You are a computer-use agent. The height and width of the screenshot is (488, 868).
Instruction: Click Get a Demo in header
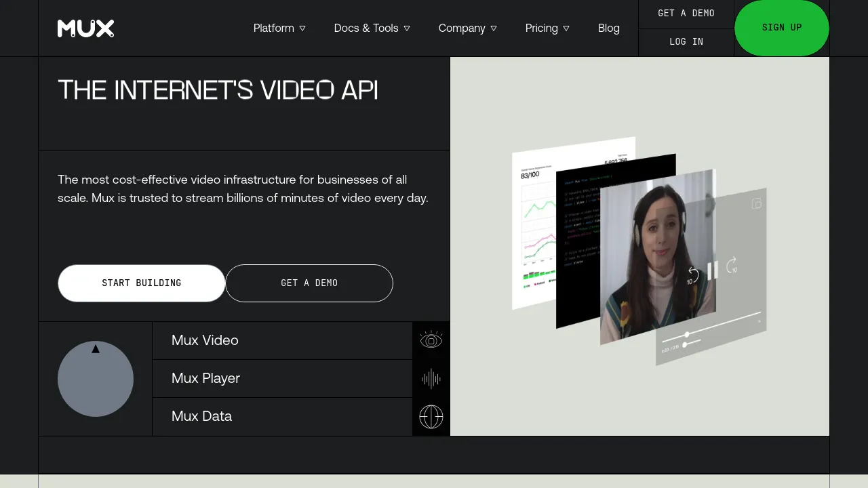686,14
